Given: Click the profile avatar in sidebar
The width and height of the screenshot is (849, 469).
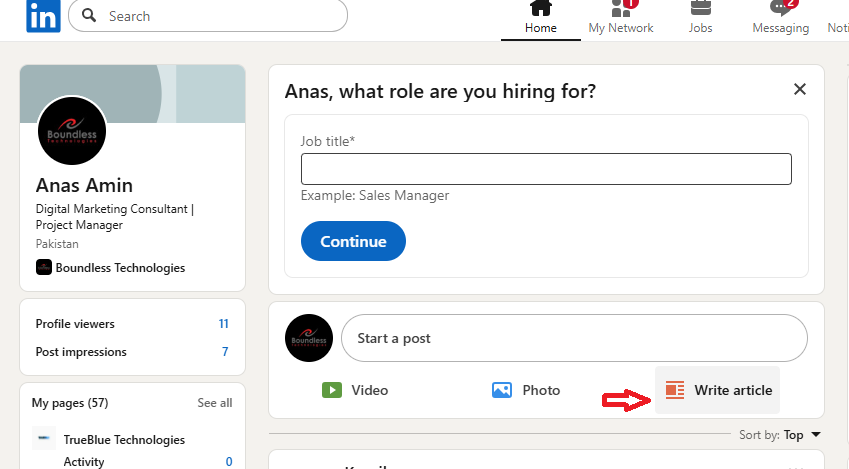Looking at the screenshot, I should 71,131.
